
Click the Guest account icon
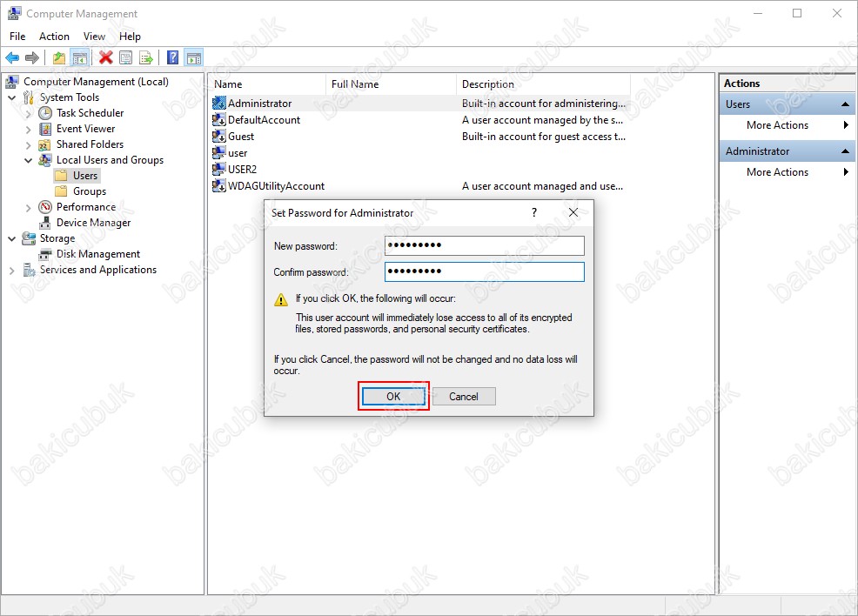219,136
